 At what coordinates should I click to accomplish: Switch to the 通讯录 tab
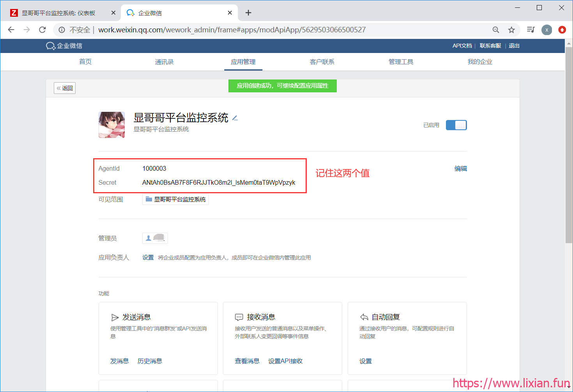click(164, 62)
